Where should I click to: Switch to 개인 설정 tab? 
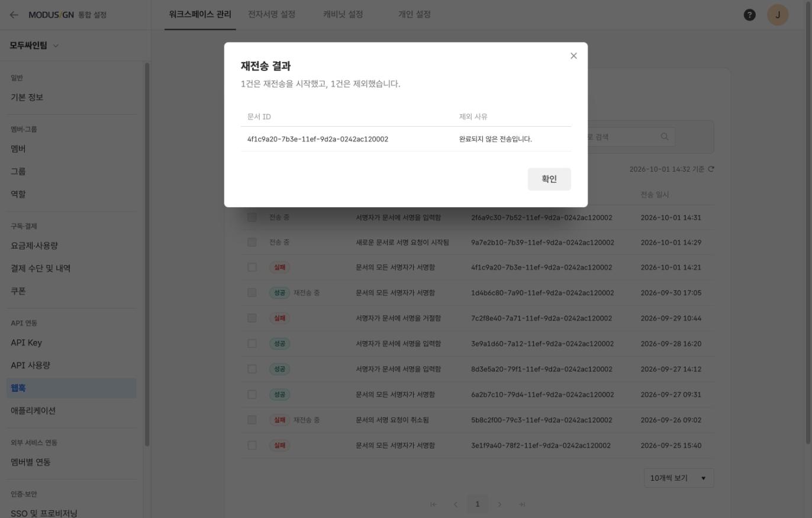pyautogui.click(x=414, y=14)
